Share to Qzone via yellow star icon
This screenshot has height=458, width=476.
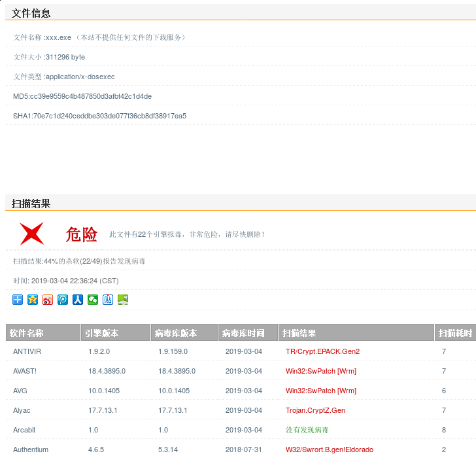33,300
